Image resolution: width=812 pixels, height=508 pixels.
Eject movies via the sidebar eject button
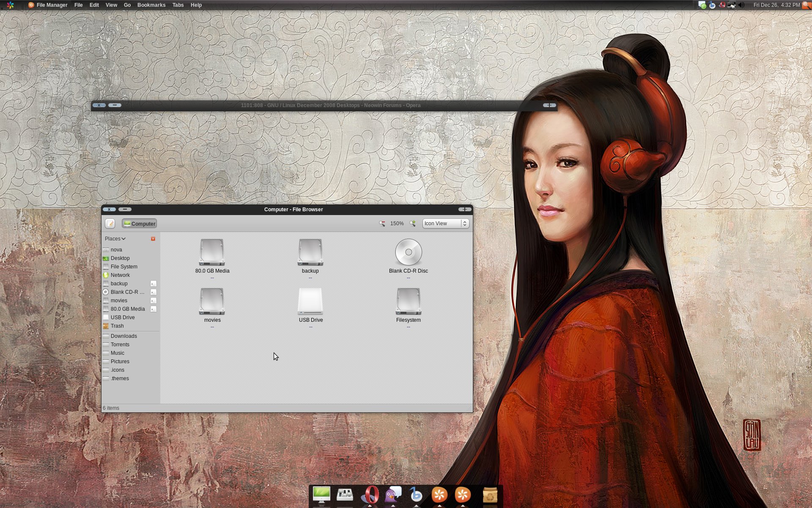[154, 301]
